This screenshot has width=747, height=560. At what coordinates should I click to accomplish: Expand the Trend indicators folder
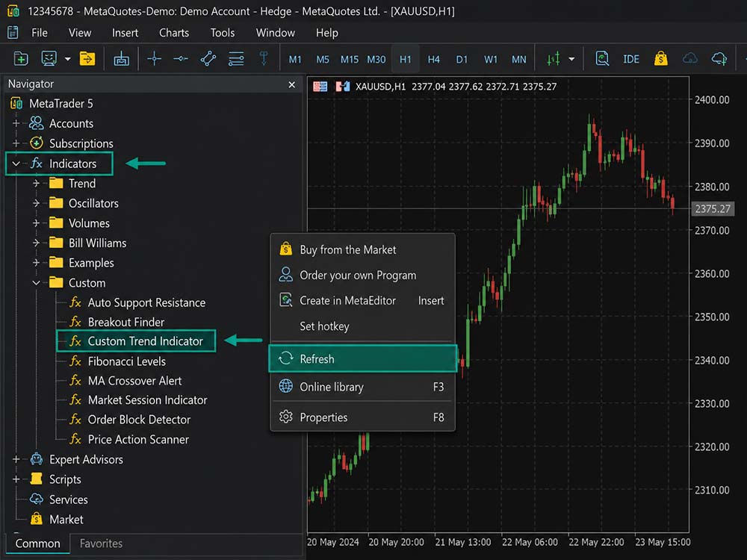point(36,184)
